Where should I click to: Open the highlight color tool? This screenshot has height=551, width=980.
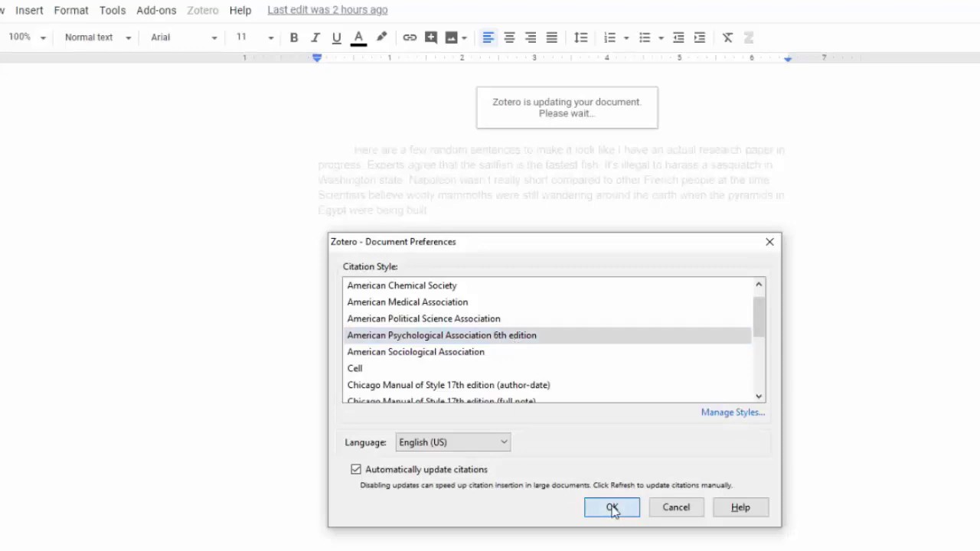coord(381,37)
